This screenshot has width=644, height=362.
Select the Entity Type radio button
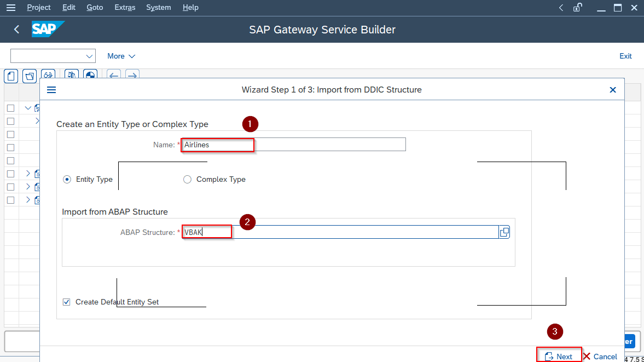[x=67, y=180]
